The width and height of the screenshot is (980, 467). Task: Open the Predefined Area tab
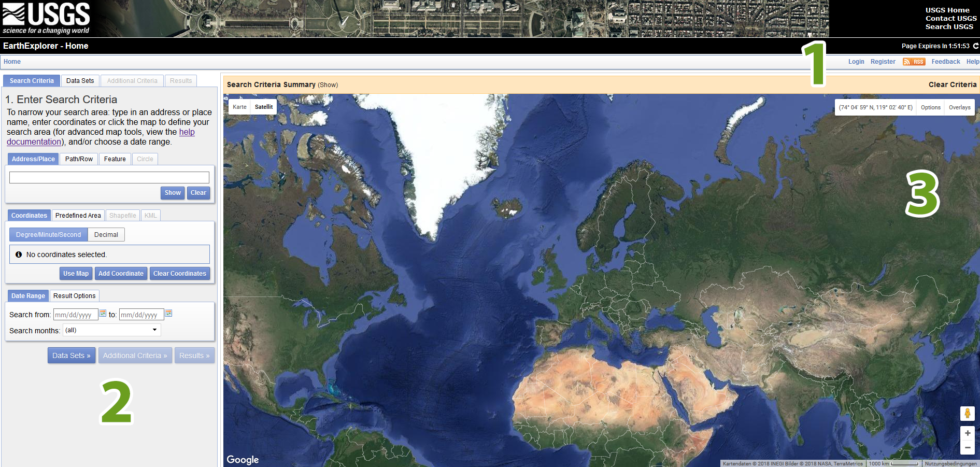(x=78, y=216)
